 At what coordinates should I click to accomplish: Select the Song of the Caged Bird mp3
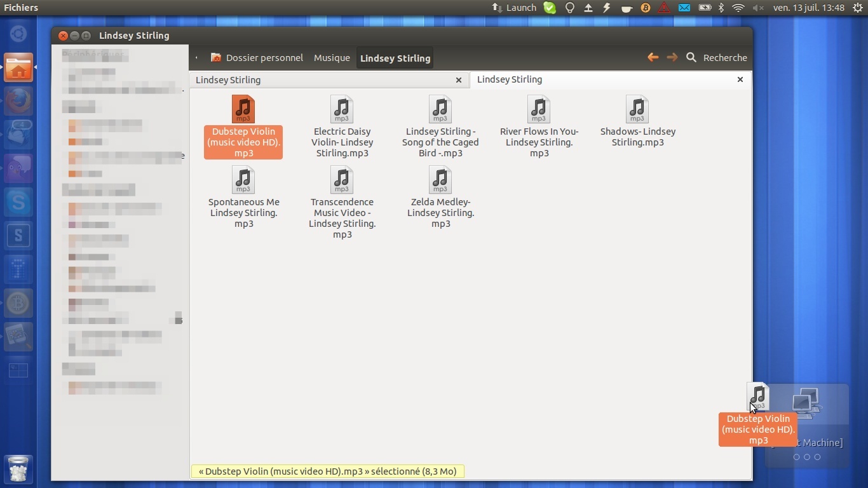click(440, 126)
